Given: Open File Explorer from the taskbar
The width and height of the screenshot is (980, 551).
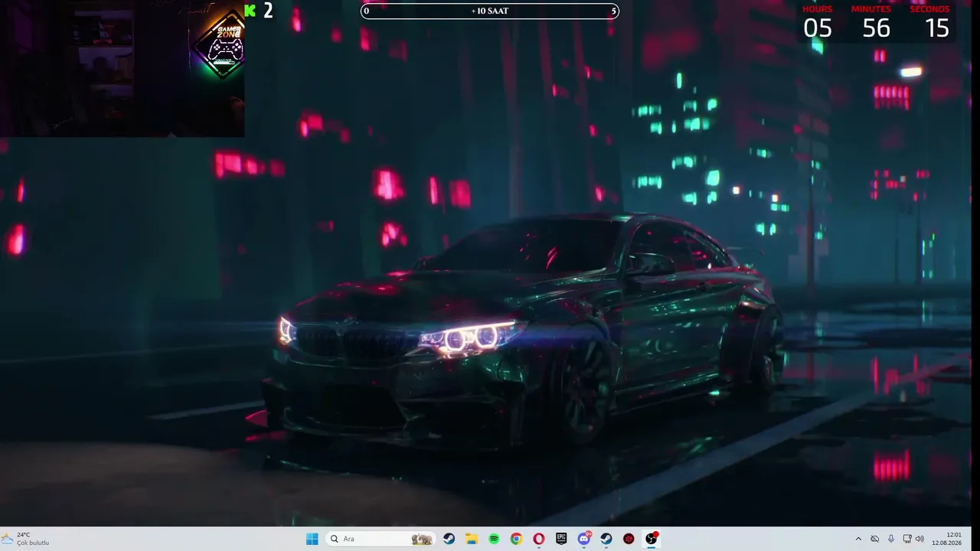Looking at the screenshot, I should pos(472,539).
